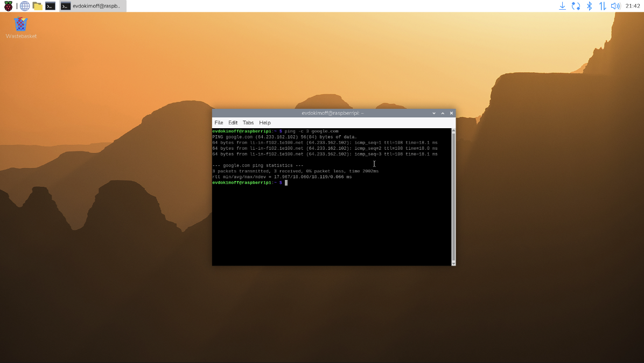
Task: Launch the web browser globe icon
Action: pos(25,6)
